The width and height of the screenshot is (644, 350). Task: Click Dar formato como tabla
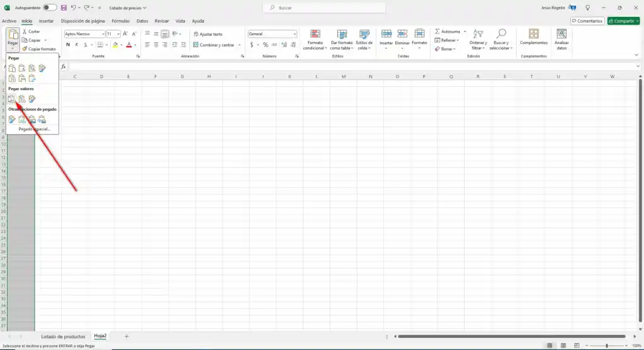341,40
